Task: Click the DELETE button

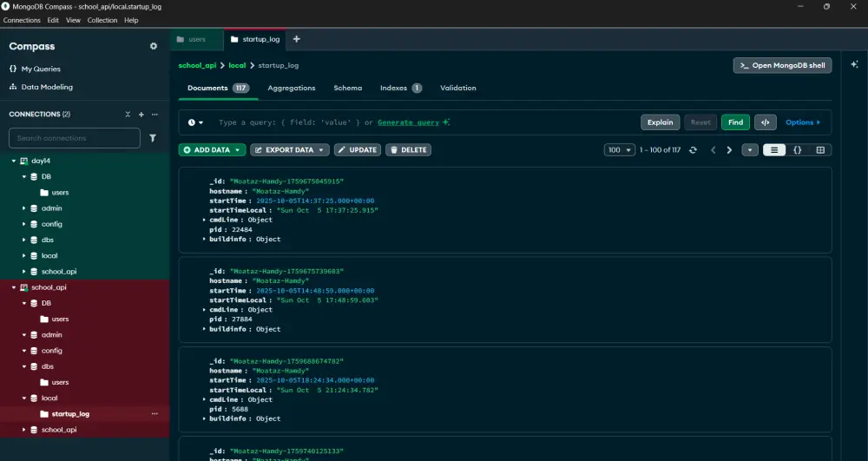Action: click(x=409, y=150)
